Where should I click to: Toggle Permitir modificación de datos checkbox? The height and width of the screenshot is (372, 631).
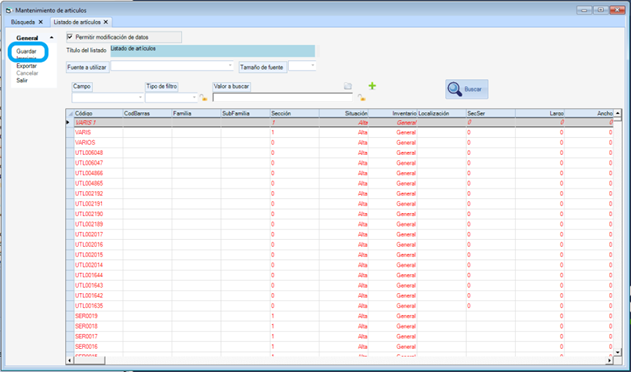coord(70,37)
